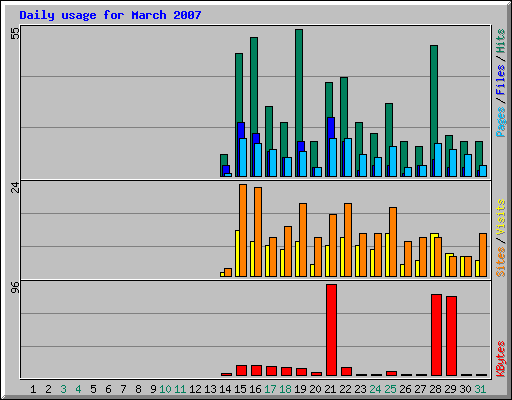Click the KBytes axis label

point(500,359)
